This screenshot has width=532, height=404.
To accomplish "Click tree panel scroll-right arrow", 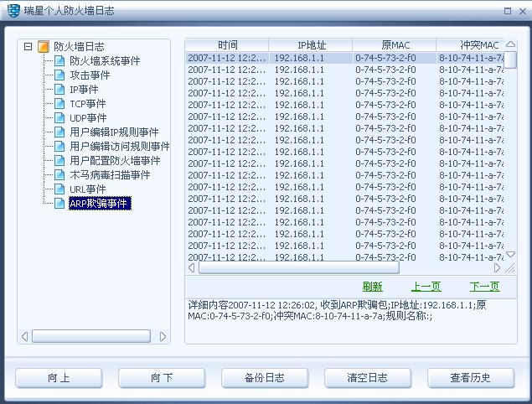I will 163,336.
